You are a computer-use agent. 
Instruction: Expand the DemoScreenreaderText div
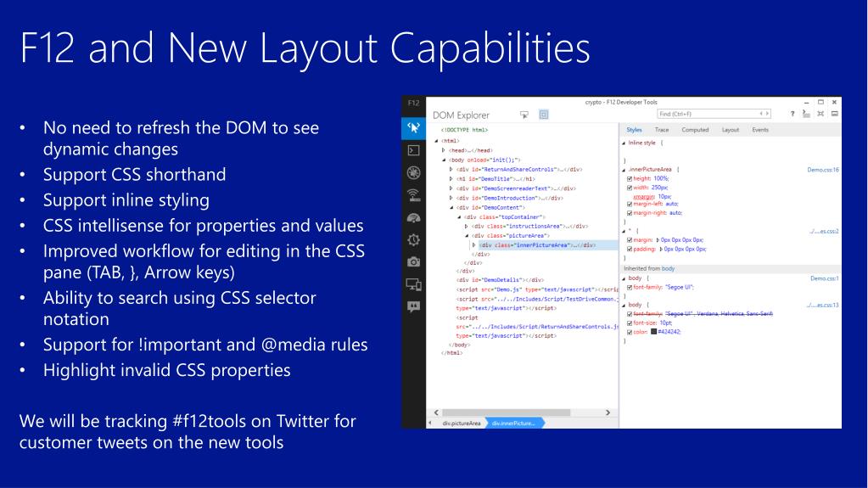pyautogui.click(x=451, y=188)
